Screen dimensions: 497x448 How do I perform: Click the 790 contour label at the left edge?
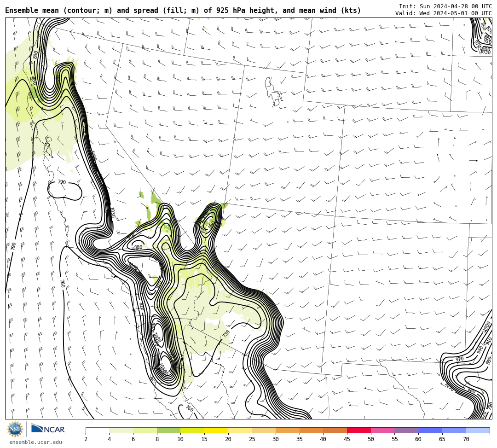click(13, 246)
